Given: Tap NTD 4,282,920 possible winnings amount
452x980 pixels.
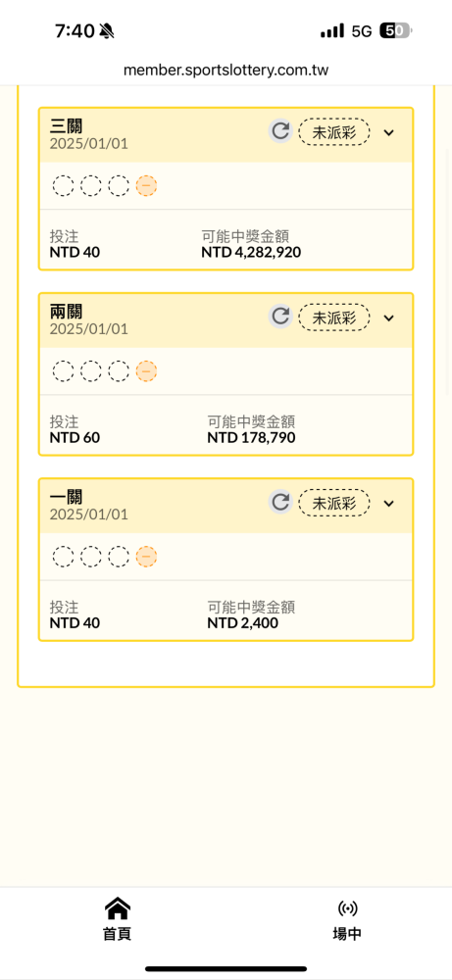Looking at the screenshot, I should [251, 253].
